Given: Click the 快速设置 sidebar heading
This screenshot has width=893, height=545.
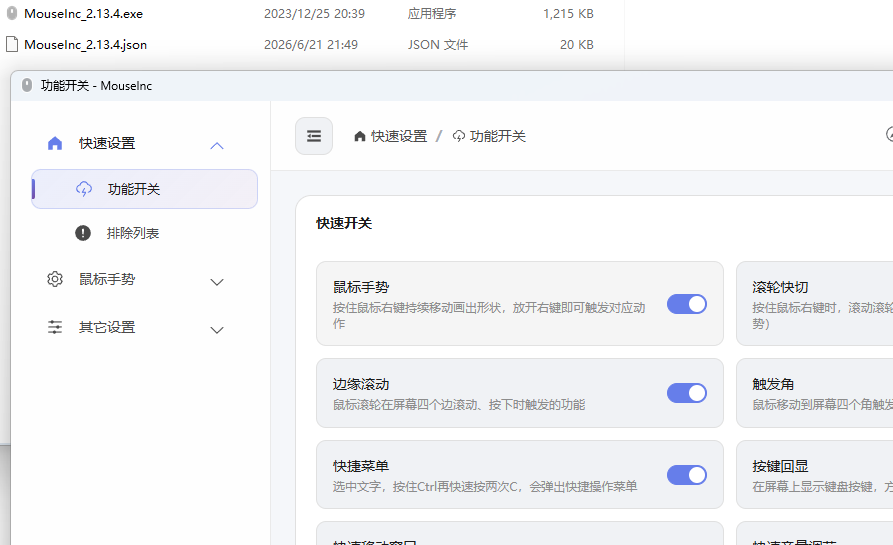Looking at the screenshot, I should coord(107,143).
